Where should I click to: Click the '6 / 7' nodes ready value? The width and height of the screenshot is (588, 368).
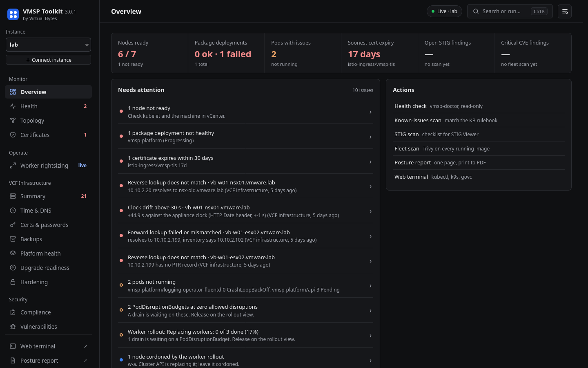[x=127, y=54]
